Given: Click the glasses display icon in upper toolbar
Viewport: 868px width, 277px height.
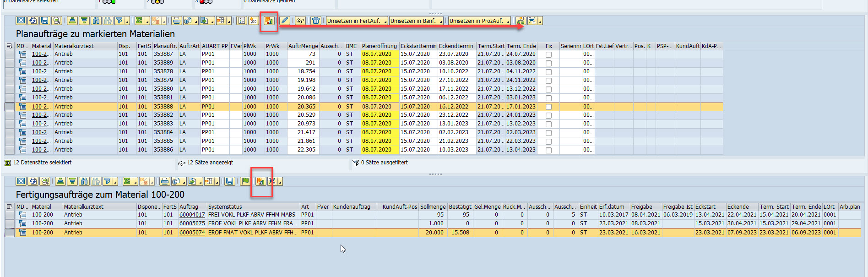Looking at the screenshot, I should [300, 21].
